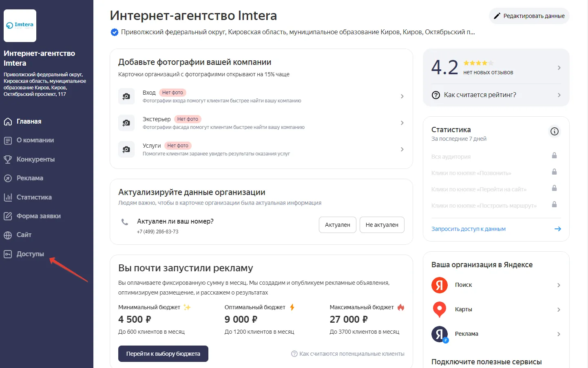Click the question mark icon beside rating help
The image size is (588, 368).
click(x=436, y=95)
